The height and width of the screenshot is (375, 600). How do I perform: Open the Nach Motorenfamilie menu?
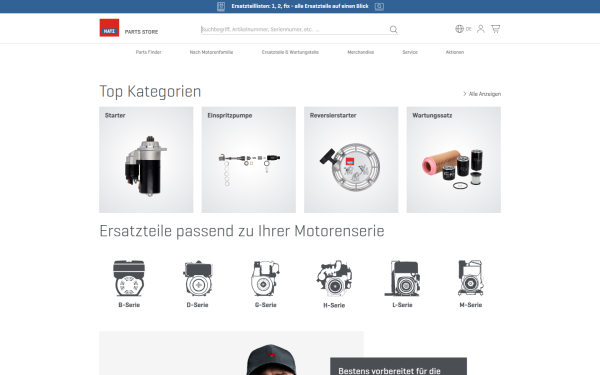[211, 52]
